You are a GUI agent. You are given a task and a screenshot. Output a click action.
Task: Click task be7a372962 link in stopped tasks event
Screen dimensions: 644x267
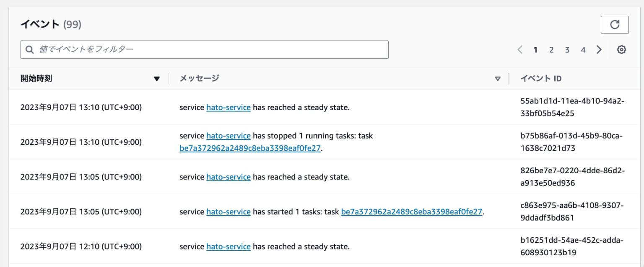tap(249, 148)
